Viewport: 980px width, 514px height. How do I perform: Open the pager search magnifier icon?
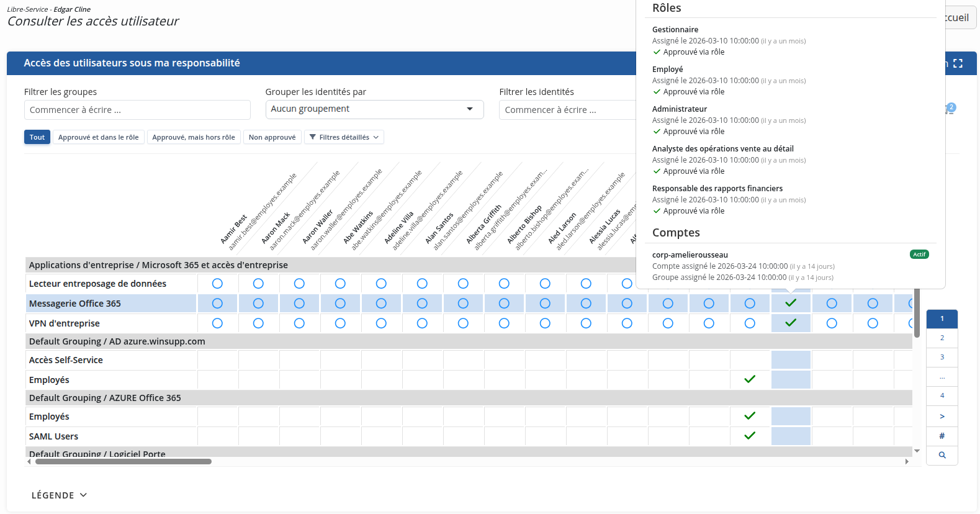tap(942, 455)
